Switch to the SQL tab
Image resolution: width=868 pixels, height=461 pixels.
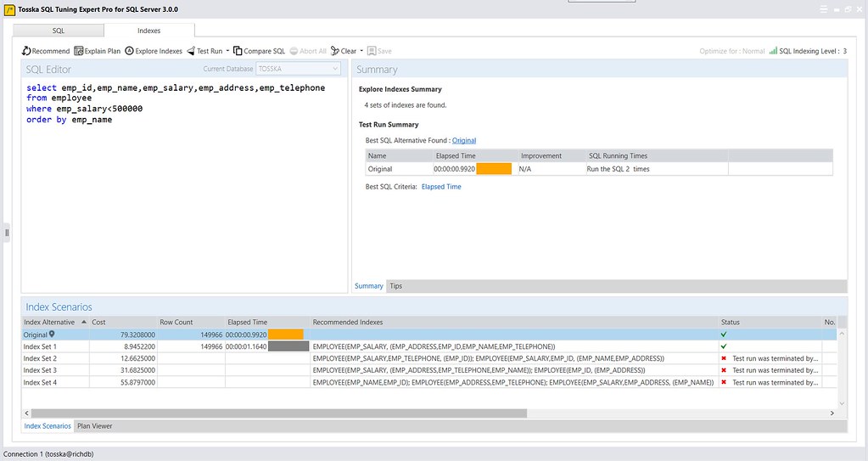pos(59,31)
